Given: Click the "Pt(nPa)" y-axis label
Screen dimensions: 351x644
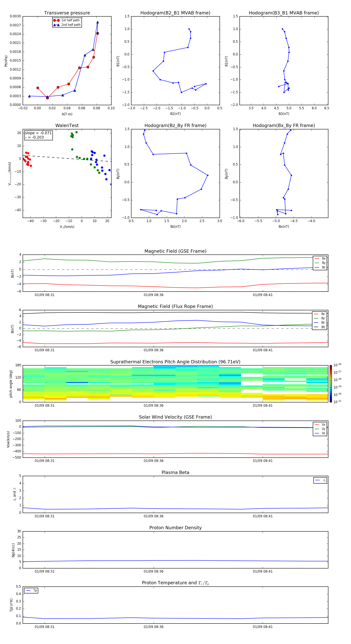Looking at the screenshot, I should [6, 61].
